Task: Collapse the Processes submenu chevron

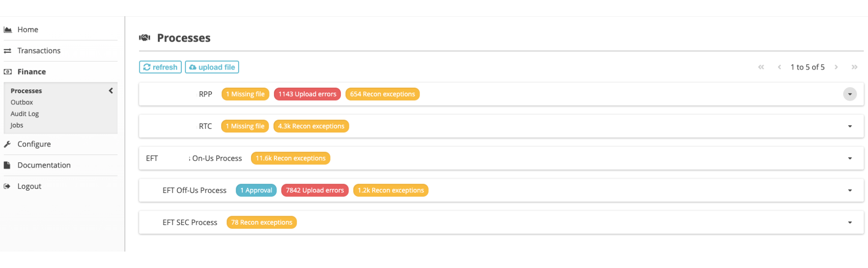Action: pos(111,91)
